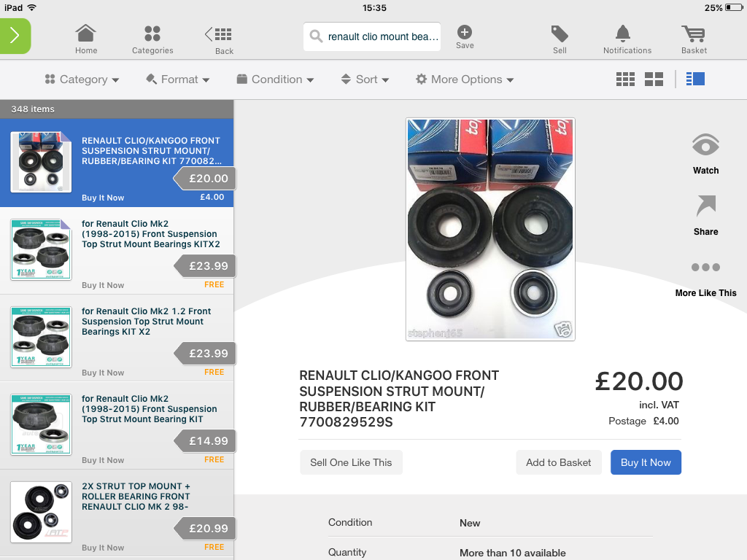Share this listing via arrow icon
This screenshot has width=747, height=560.
[705, 206]
